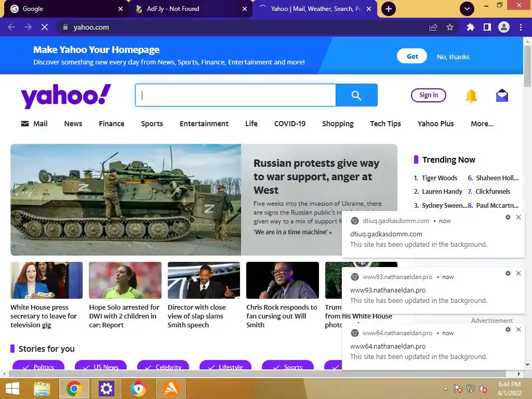
Task: Open the Life section
Action: tap(251, 124)
